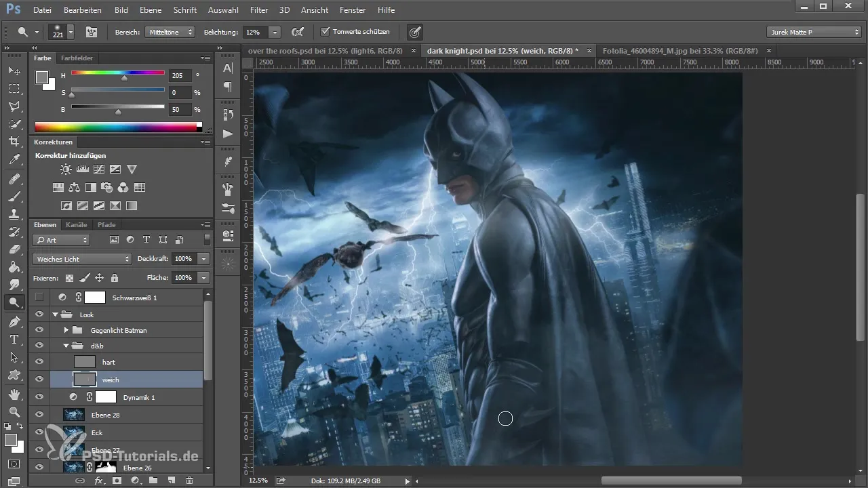Add a Levels adjustment
This screenshot has height=488, width=868.
click(x=82, y=169)
